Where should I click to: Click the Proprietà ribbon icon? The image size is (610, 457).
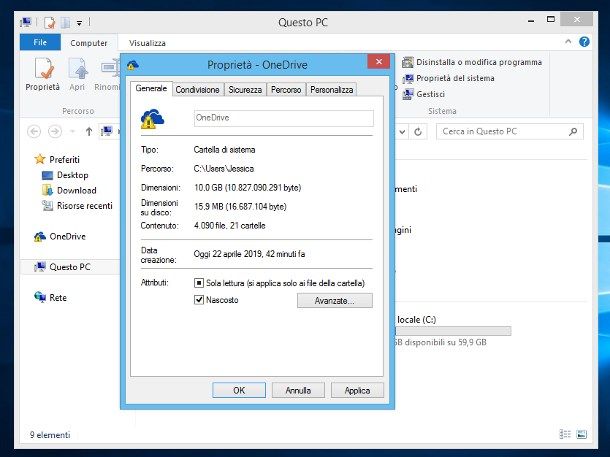pyautogui.click(x=42, y=74)
